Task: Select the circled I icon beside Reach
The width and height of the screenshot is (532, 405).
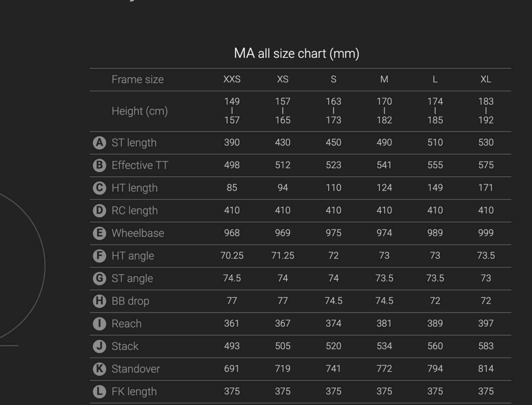Action: [x=100, y=323]
